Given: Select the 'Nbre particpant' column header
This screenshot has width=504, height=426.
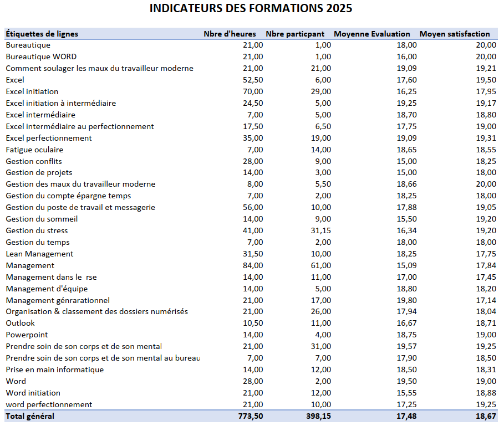Looking at the screenshot, I should 295,34.
